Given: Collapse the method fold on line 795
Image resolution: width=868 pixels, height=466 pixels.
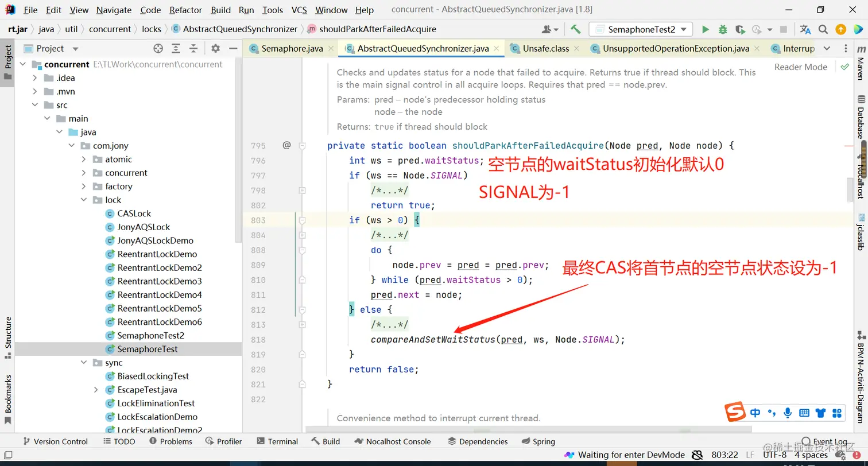Looking at the screenshot, I should tap(302, 146).
